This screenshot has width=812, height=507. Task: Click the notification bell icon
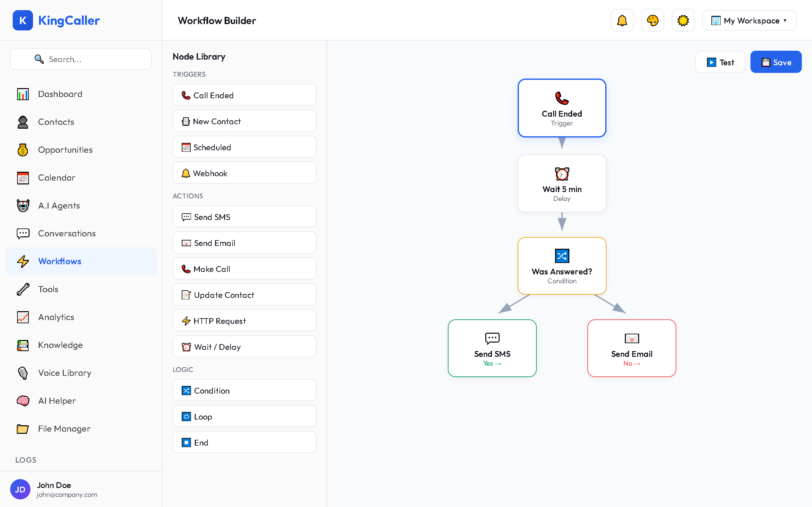click(x=622, y=20)
